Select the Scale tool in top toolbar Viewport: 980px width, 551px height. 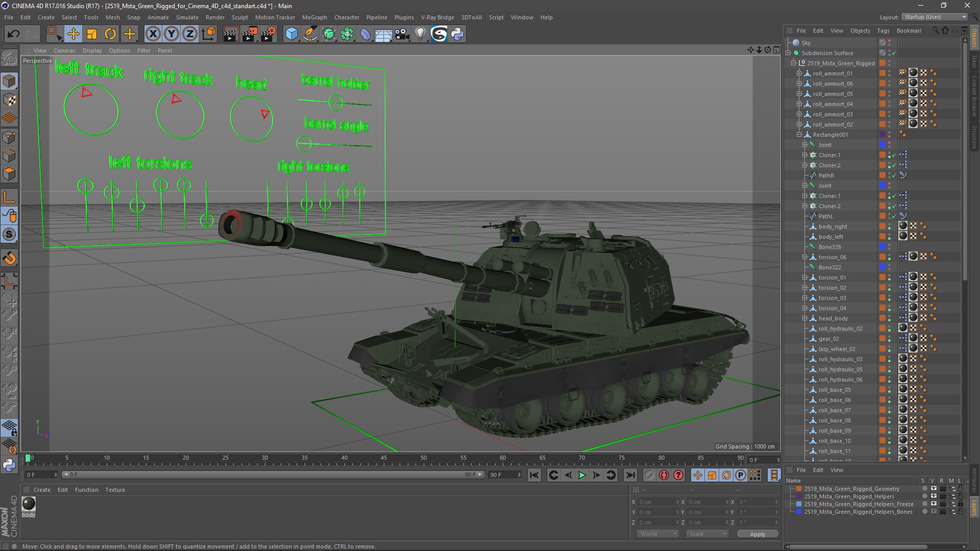tap(92, 34)
